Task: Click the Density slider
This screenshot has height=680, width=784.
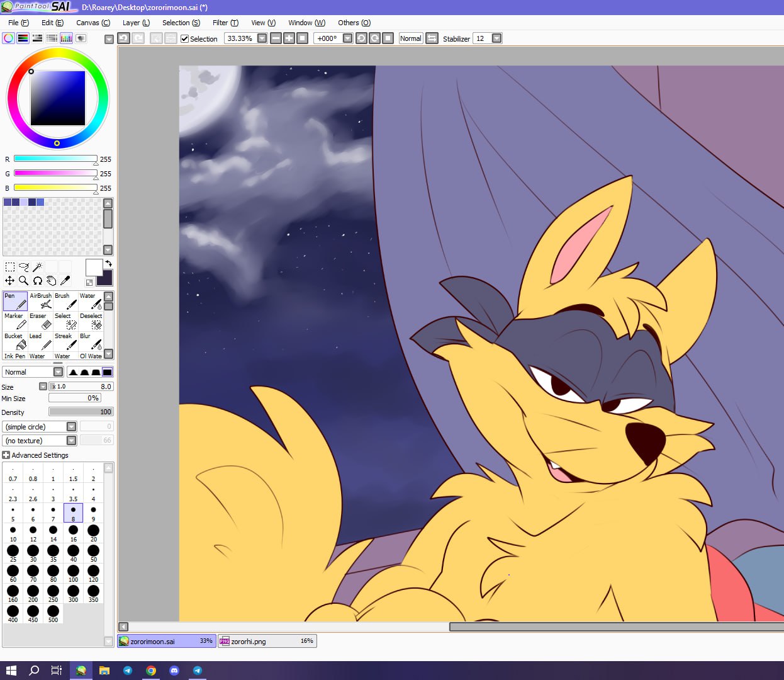Action: (x=81, y=412)
